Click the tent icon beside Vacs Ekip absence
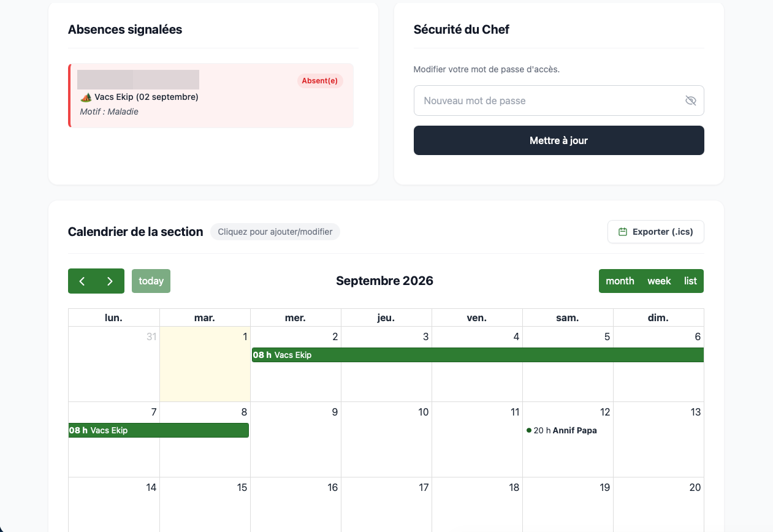773x532 pixels. point(86,97)
